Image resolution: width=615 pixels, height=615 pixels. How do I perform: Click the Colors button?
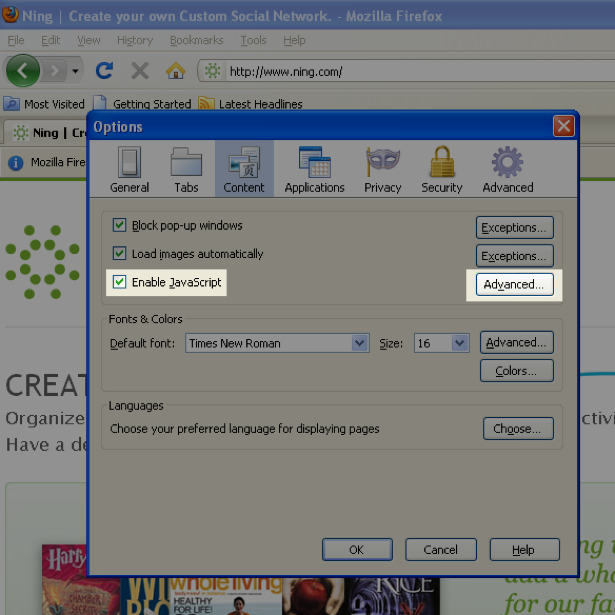coord(517,371)
